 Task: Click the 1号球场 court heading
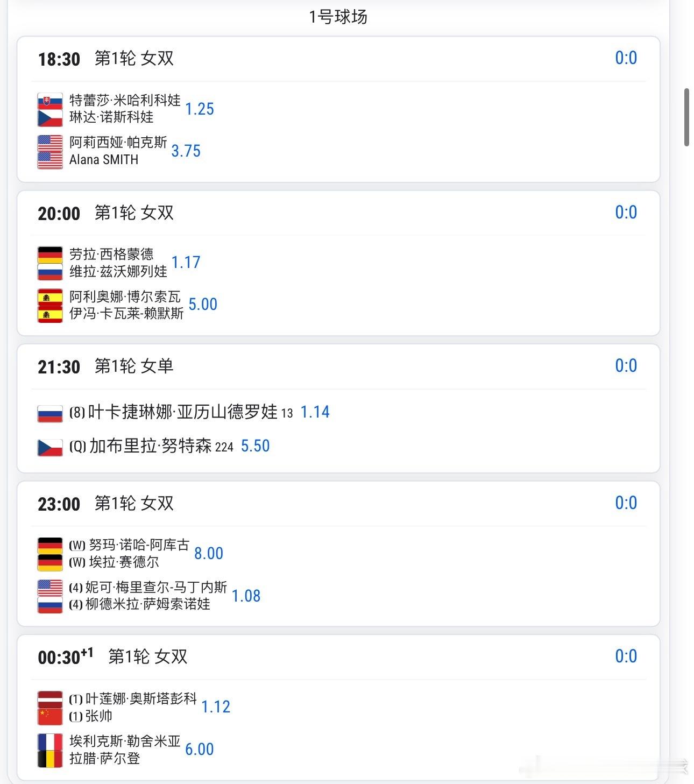338,17
